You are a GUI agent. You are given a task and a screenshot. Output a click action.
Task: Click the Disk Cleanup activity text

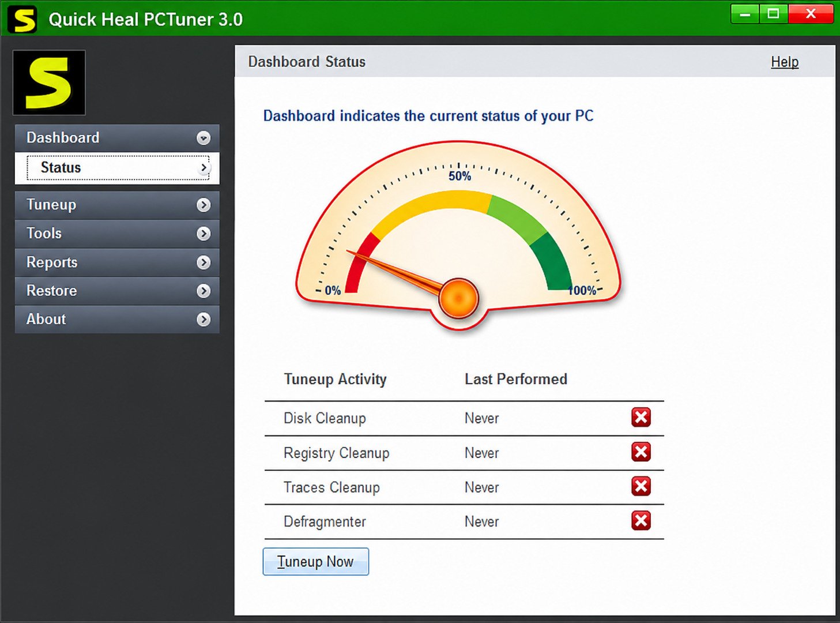click(x=325, y=418)
